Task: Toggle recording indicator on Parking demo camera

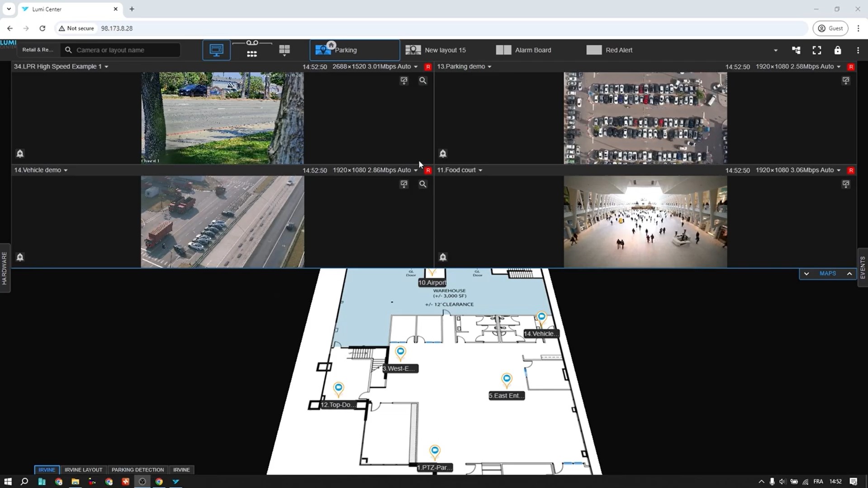Action: point(851,67)
